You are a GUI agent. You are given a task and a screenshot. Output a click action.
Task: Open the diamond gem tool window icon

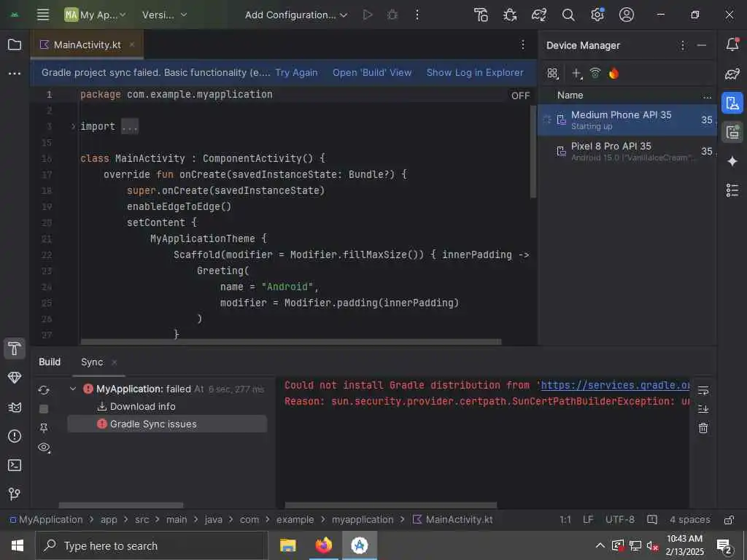(15, 378)
